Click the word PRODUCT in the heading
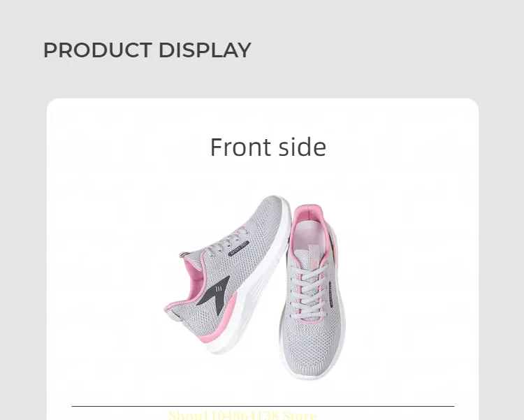The width and height of the screenshot is (524, 420). 98,50
